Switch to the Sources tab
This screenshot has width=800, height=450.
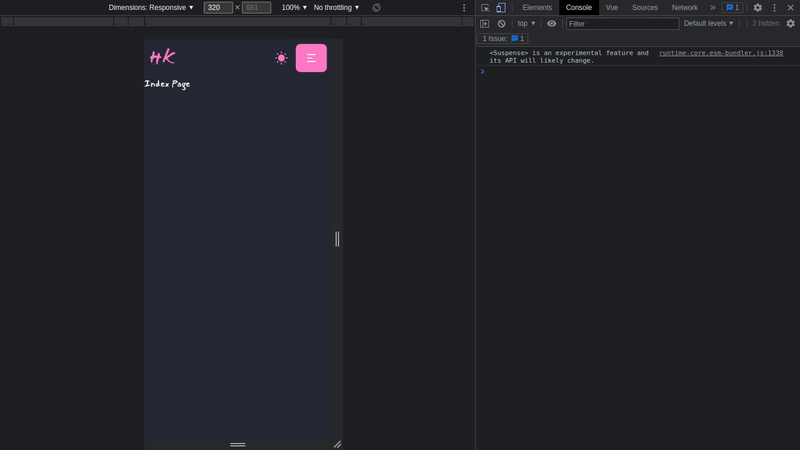pos(645,8)
